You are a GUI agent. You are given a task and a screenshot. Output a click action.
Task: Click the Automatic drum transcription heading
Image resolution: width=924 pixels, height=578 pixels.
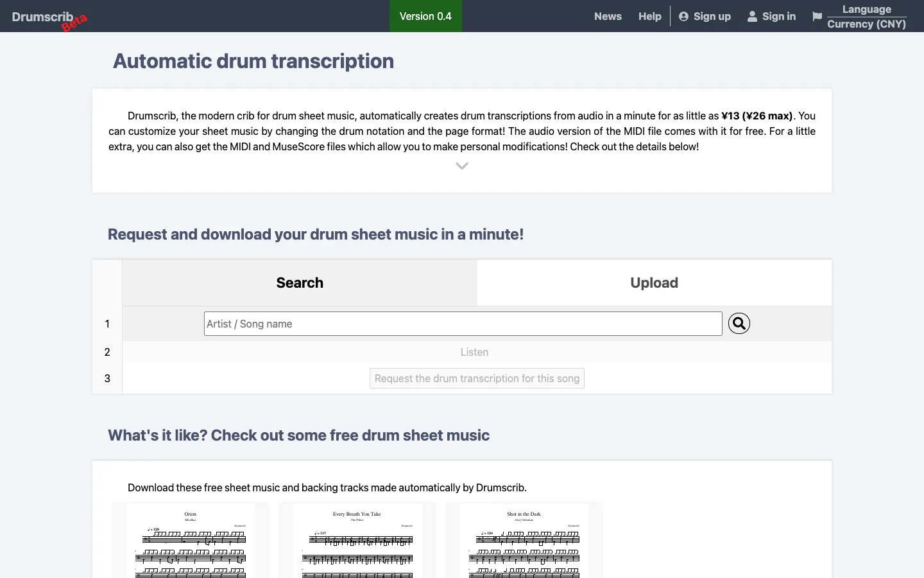(x=253, y=61)
